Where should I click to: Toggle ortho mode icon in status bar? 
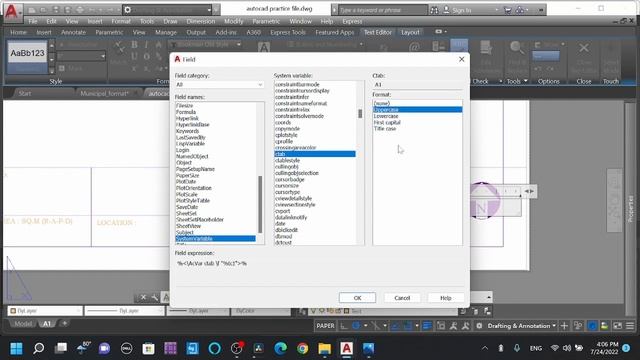click(x=344, y=326)
